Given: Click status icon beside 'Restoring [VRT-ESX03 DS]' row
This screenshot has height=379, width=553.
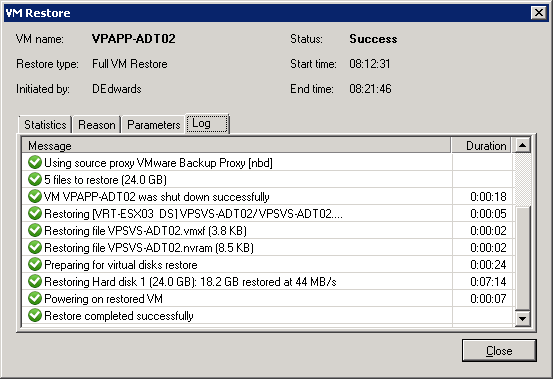Looking at the screenshot, I should (35, 213).
